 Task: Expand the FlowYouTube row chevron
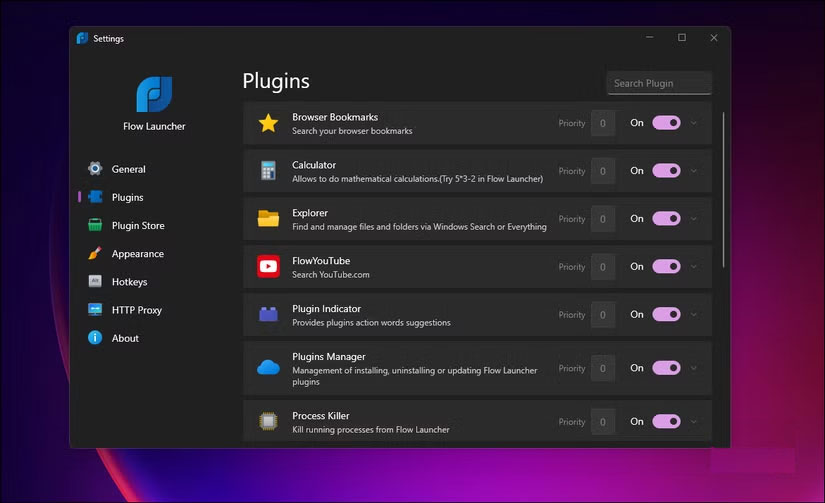694,267
